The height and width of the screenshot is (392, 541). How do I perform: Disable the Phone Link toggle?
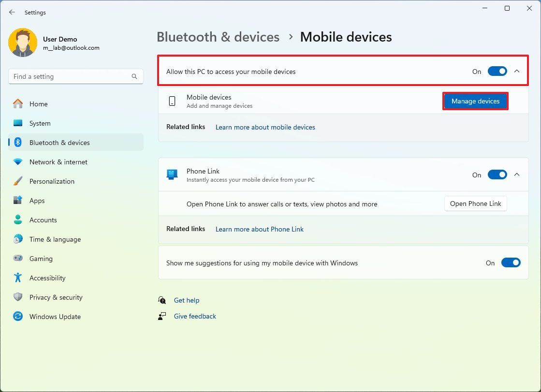pyautogui.click(x=497, y=174)
